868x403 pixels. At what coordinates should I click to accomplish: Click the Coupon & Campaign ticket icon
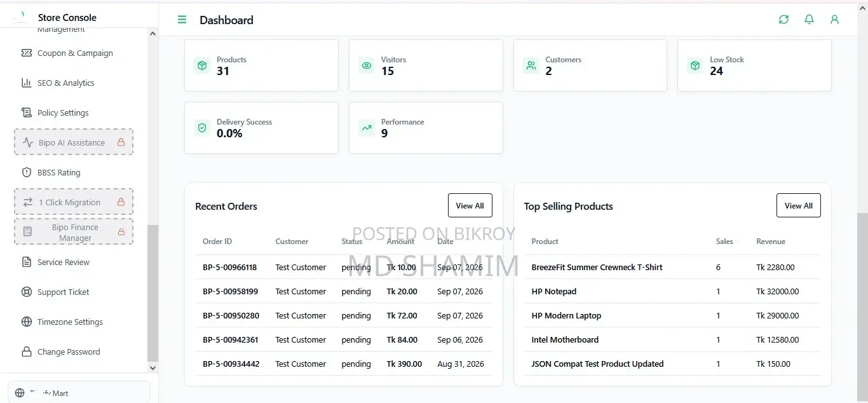coord(27,53)
